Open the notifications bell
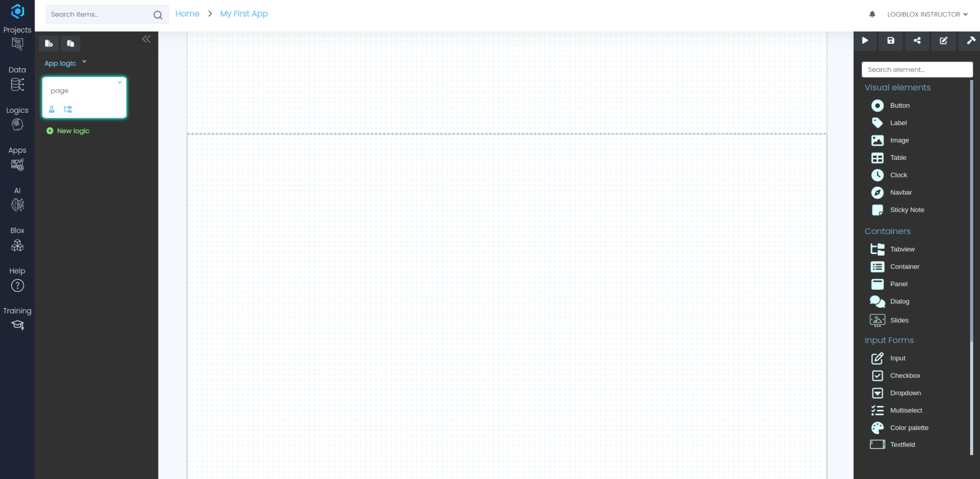Screen dimensions: 980x479 point(872,14)
